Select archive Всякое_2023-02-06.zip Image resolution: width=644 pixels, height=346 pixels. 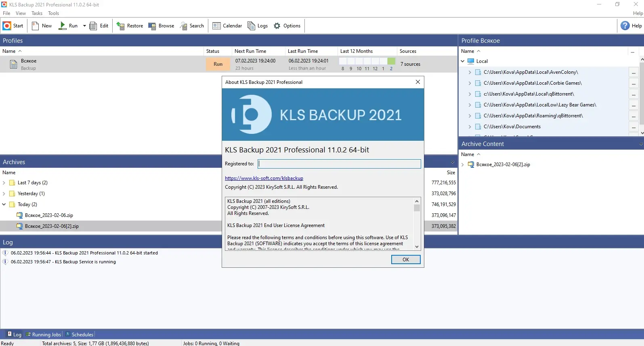click(49, 215)
